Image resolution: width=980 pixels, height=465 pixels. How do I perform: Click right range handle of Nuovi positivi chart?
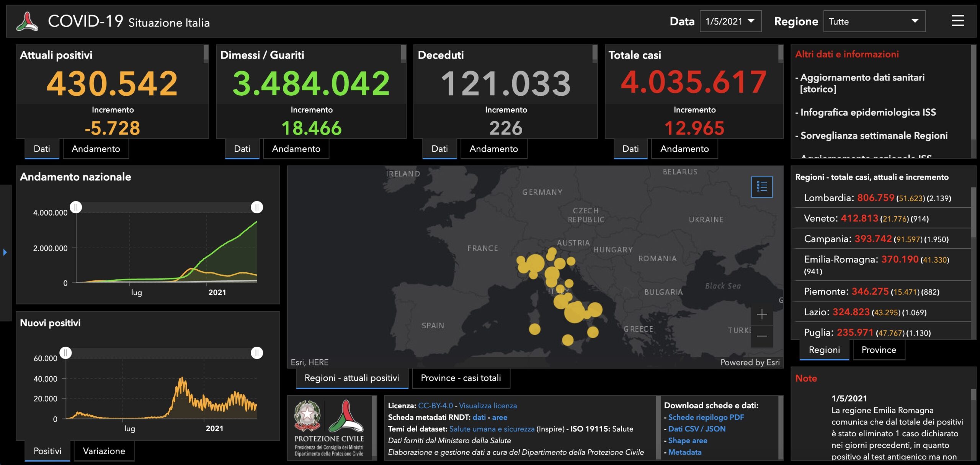tap(257, 353)
